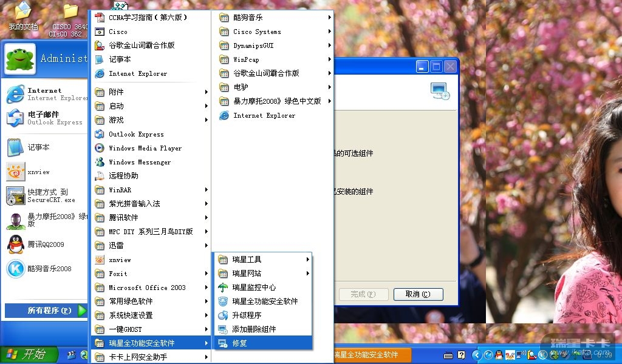Click the frog user avatar picture

pos(20,59)
